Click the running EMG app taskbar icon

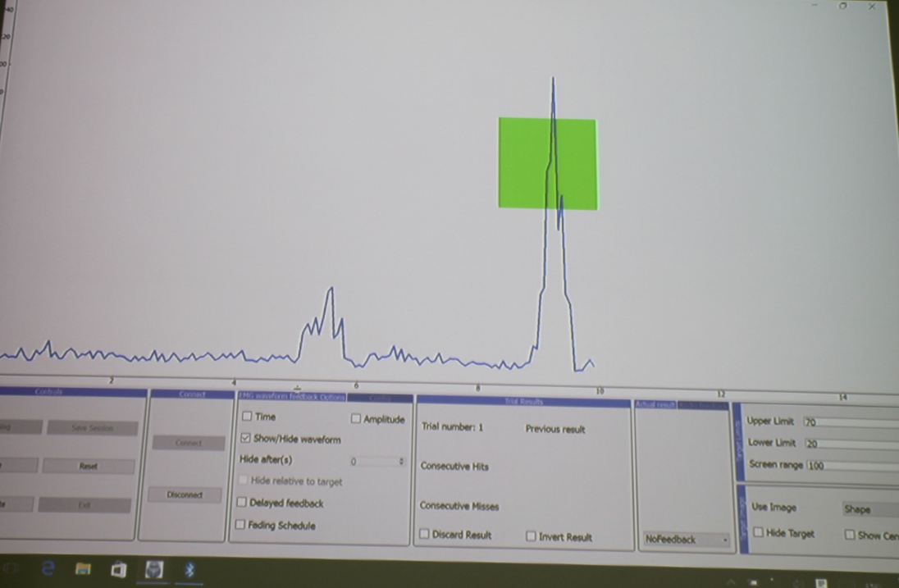(153, 569)
